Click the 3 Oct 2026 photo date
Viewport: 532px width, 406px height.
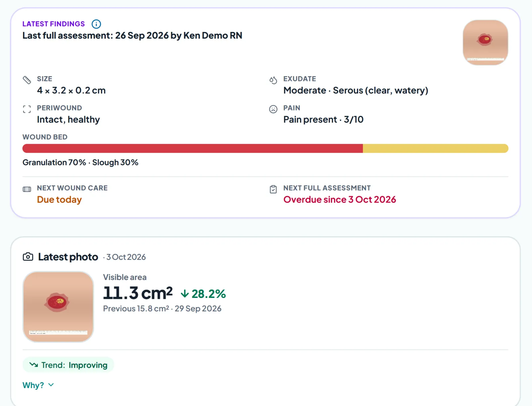click(x=126, y=257)
